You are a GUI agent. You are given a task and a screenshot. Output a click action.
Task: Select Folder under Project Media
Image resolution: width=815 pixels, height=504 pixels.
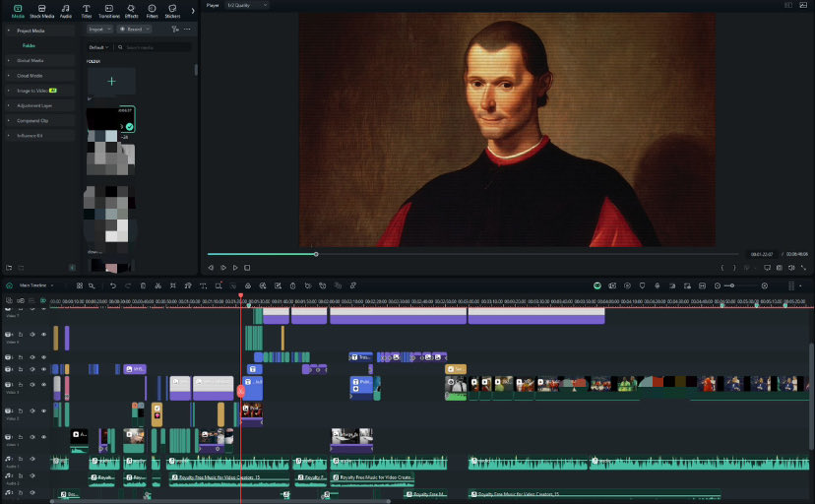click(29, 45)
